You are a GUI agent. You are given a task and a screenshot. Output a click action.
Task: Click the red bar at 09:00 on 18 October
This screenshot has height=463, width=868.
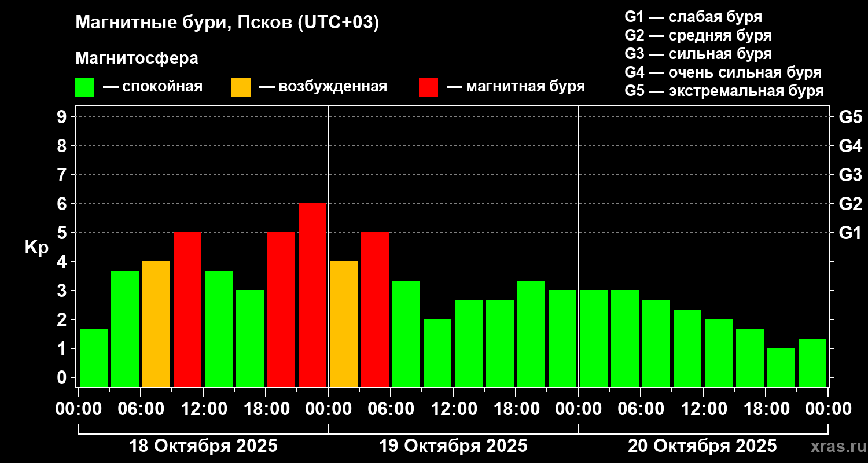(x=187, y=309)
